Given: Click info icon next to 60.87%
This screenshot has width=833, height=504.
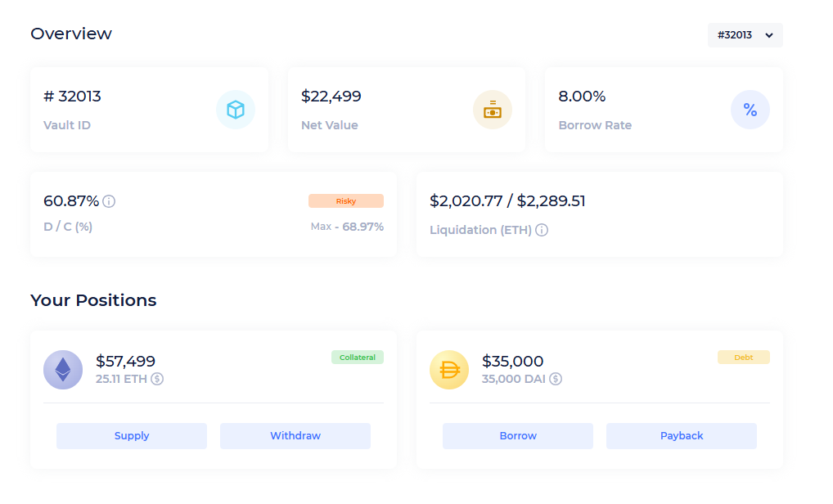Looking at the screenshot, I should click(109, 201).
